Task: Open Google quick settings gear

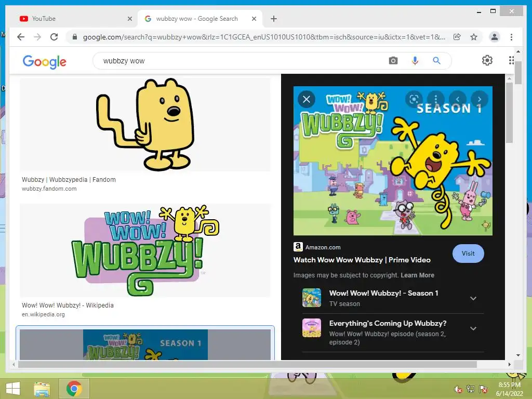Action: click(x=487, y=60)
